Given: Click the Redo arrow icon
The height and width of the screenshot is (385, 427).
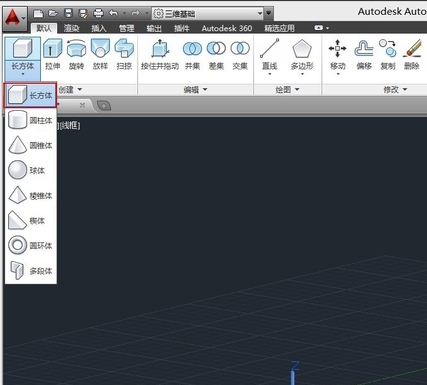Looking at the screenshot, I should [x=135, y=13].
